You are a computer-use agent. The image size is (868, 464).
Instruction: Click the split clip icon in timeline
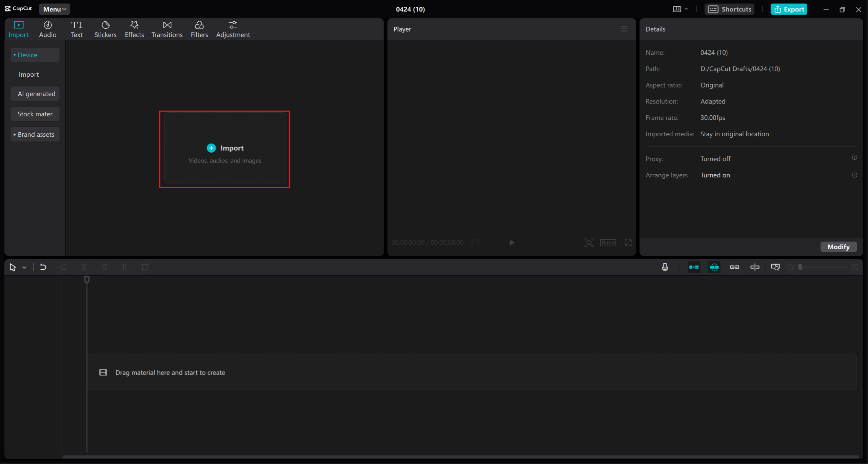pos(84,267)
